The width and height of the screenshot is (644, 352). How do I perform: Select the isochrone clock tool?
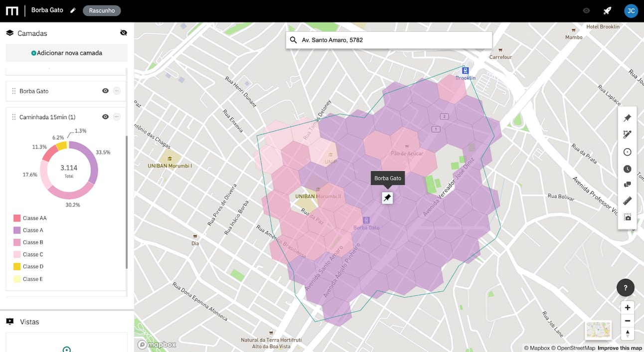pos(628,169)
